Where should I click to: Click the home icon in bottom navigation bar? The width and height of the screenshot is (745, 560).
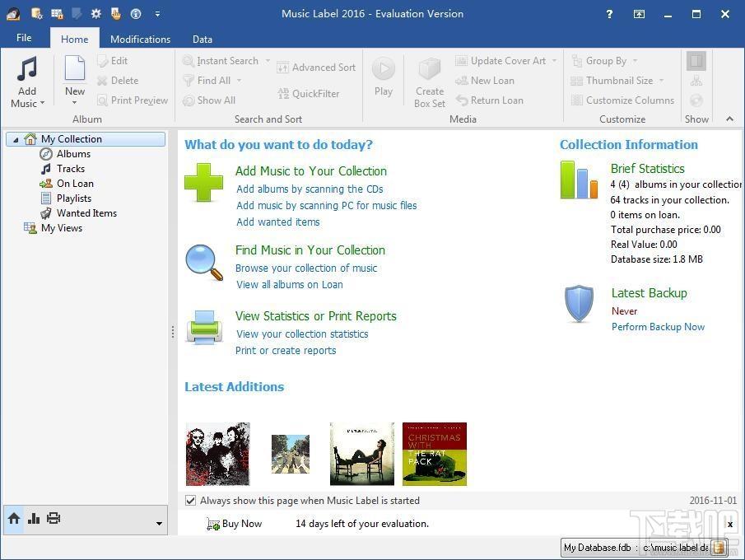click(14, 518)
